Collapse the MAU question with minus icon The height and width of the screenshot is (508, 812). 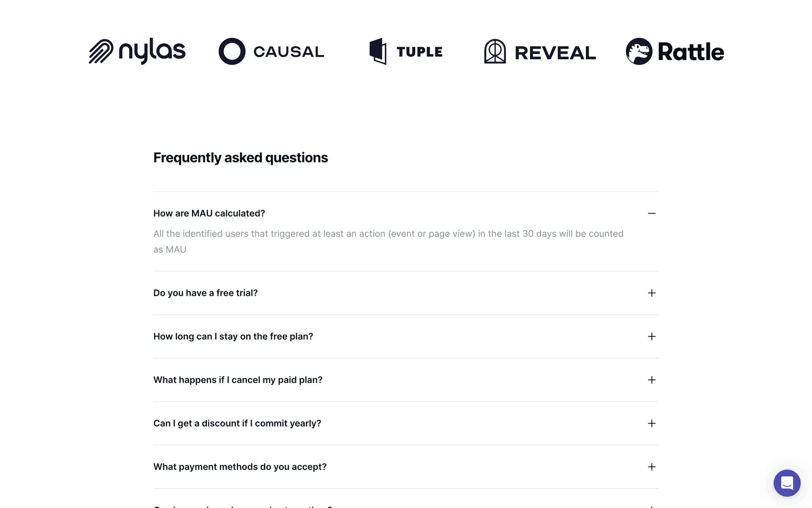click(x=651, y=213)
